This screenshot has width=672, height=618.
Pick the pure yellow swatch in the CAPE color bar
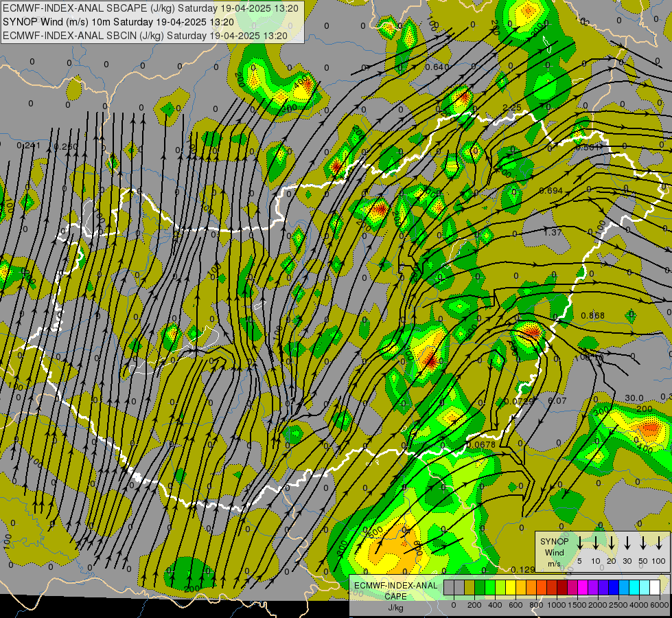(511, 587)
